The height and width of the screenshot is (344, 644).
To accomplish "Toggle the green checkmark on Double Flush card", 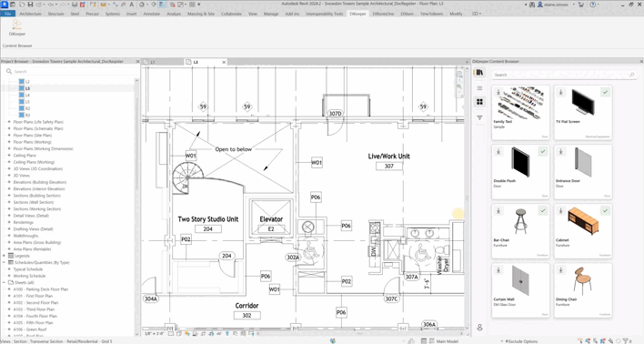I will tap(542, 152).
